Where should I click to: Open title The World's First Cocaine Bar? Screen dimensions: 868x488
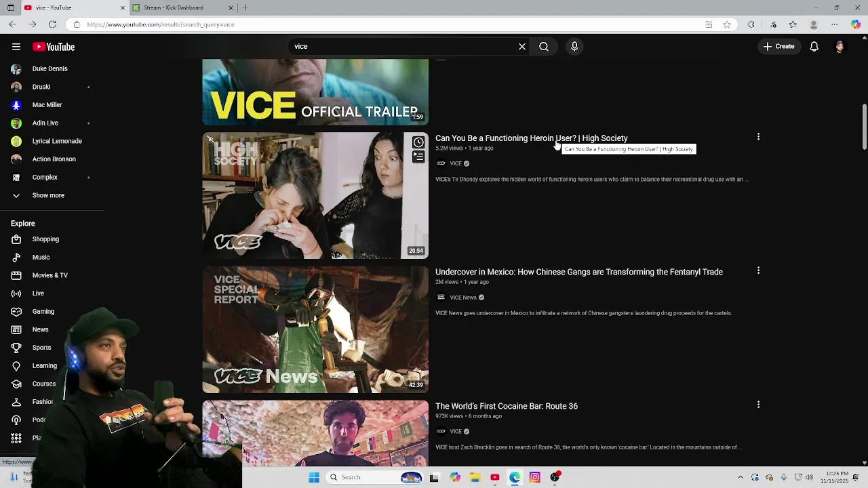(x=507, y=406)
